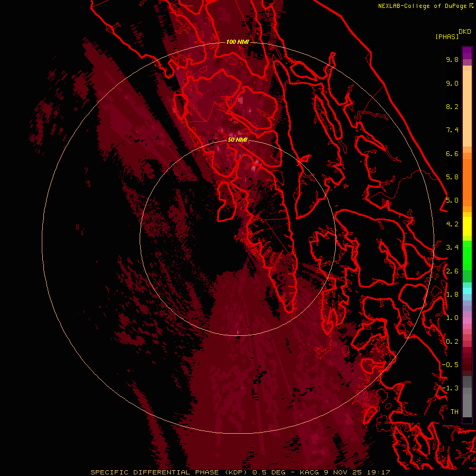This screenshot has width=476, height=476.
Task: Click the 7.4 legend value
Action: (452, 130)
